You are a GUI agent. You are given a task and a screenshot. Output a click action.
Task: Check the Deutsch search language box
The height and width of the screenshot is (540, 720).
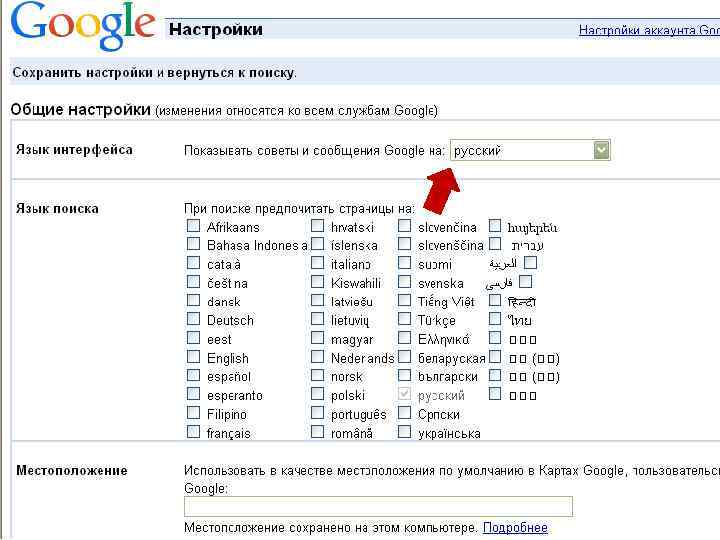point(193,320)
